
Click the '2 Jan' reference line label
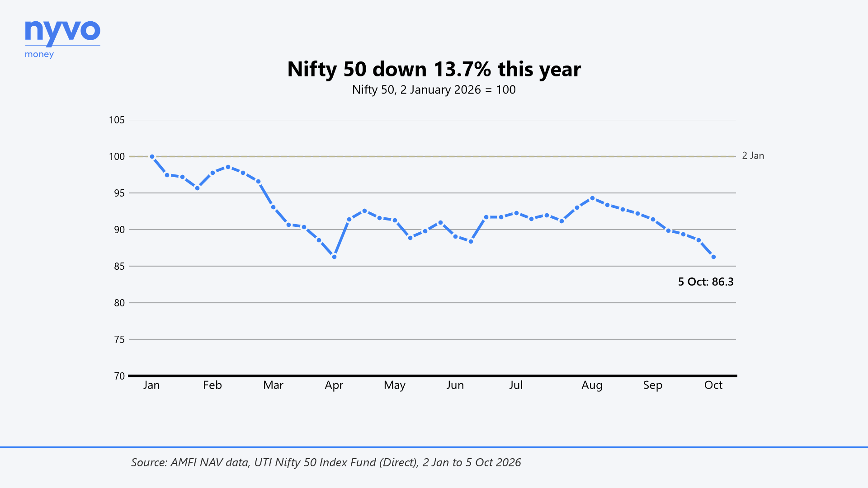click(x=753, y=156)
